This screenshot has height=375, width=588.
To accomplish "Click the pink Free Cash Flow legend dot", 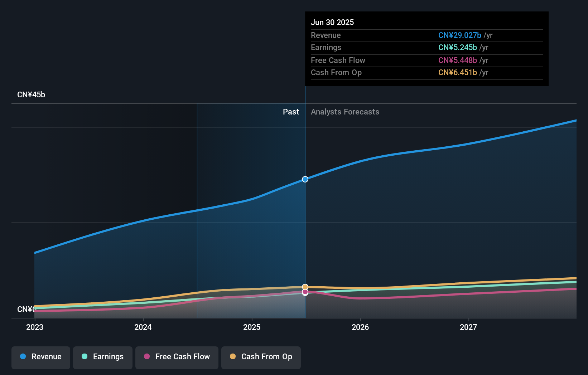I will pos(147,357).
